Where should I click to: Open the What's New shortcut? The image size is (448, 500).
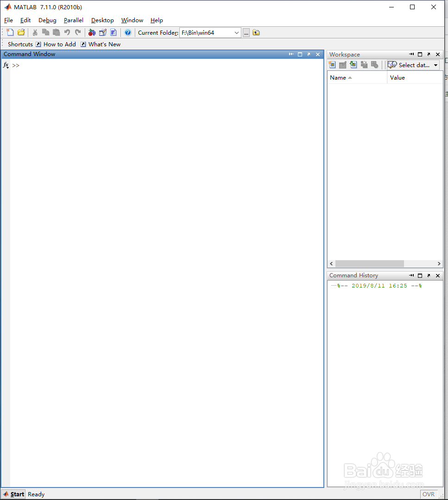(x=101, y=44)
